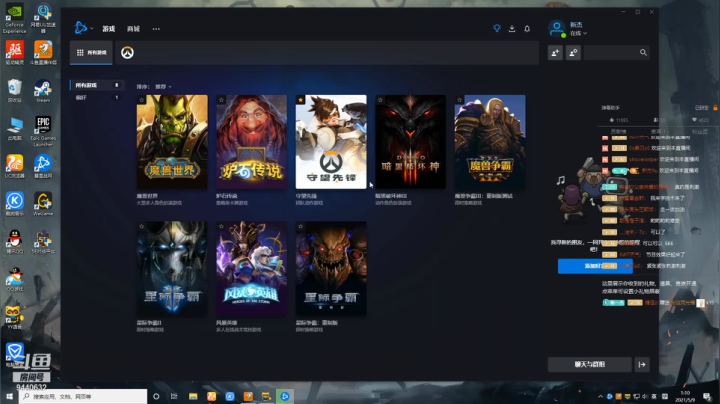Expand the hidden system tray icons
Image resolution: width=720 pixels, height=404 pixels.
[600, 396]
